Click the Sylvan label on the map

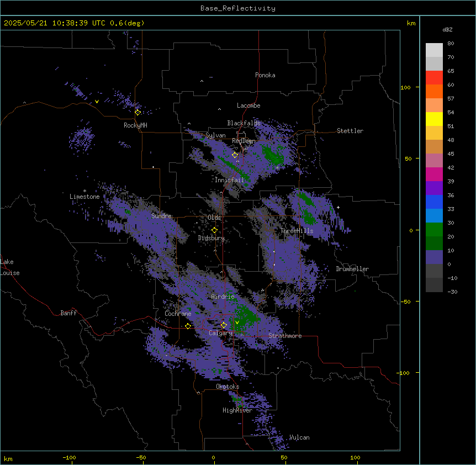click(x=215, y=135)
